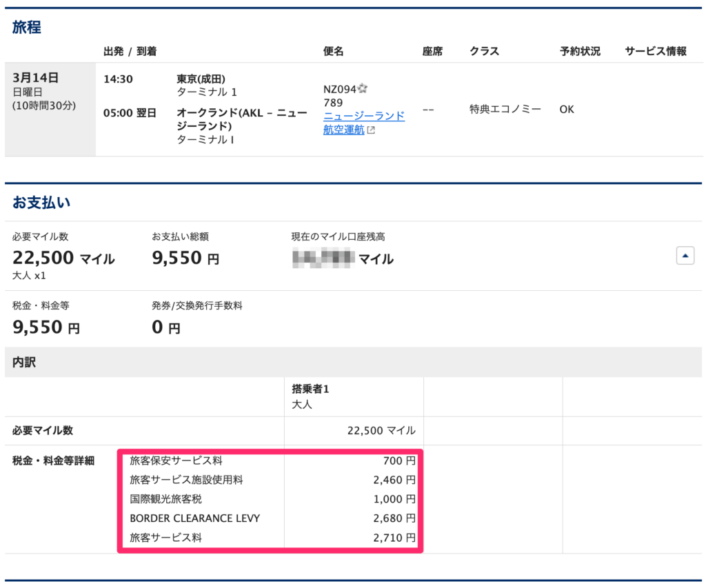Image resolution: width=706 pixels, height=588 pixels.
Task: Click the 旅客保安サービス料 row label
Action: coord(176,460)
